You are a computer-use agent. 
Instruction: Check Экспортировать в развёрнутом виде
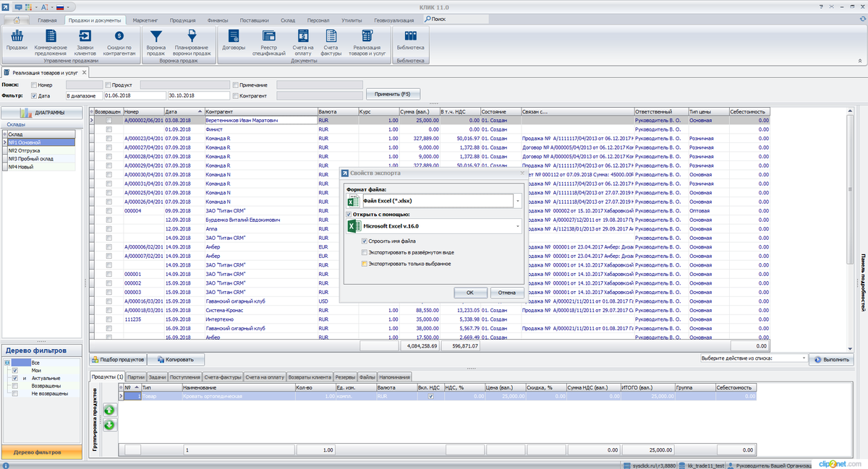364,252
